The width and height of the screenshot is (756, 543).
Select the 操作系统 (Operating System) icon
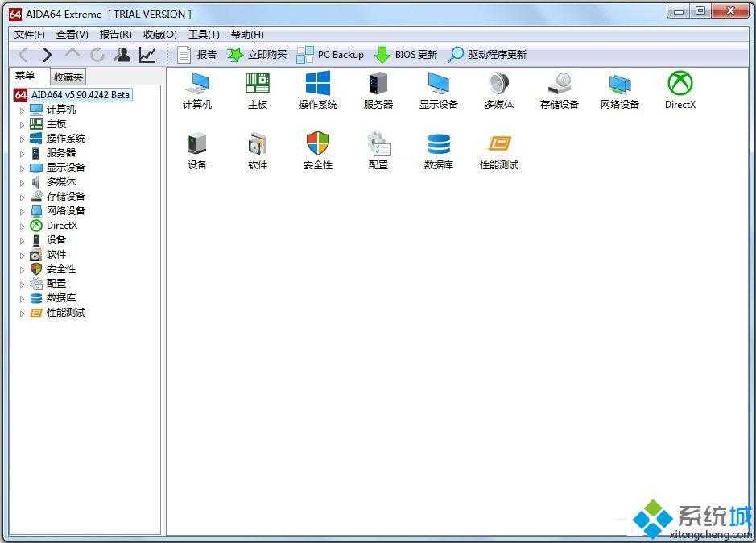[317, 89]
